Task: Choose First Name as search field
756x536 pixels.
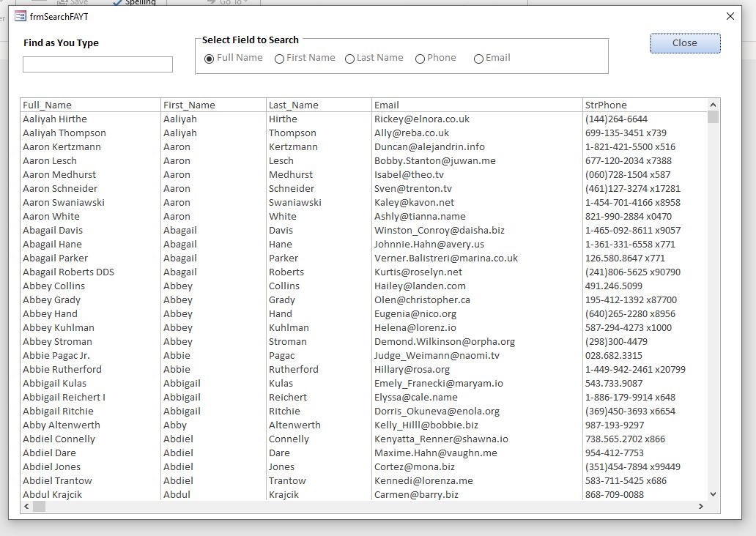Action: click(x=279, y=59)
